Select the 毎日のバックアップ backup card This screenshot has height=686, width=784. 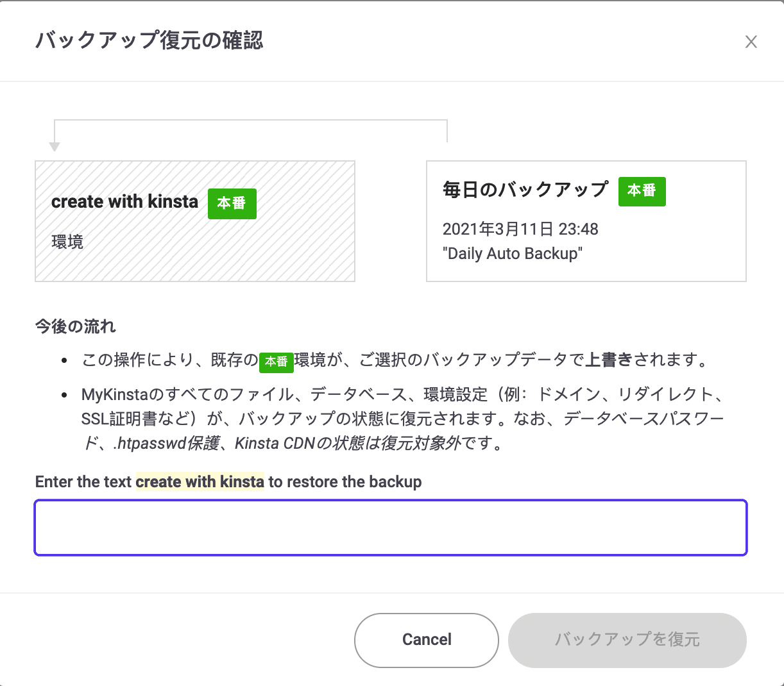pos(586,221)
